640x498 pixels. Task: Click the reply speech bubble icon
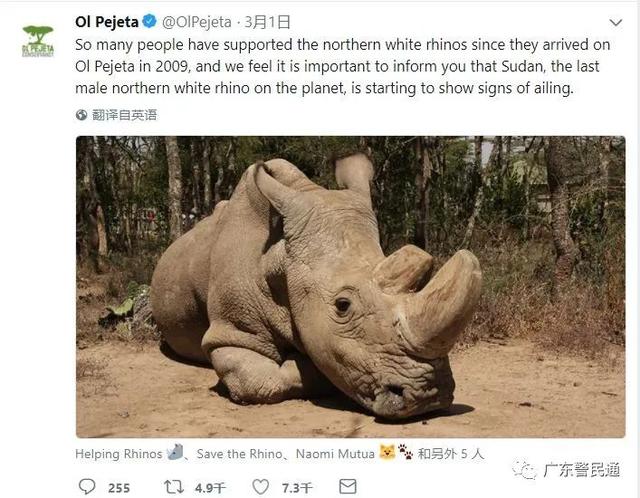(88, 487)
